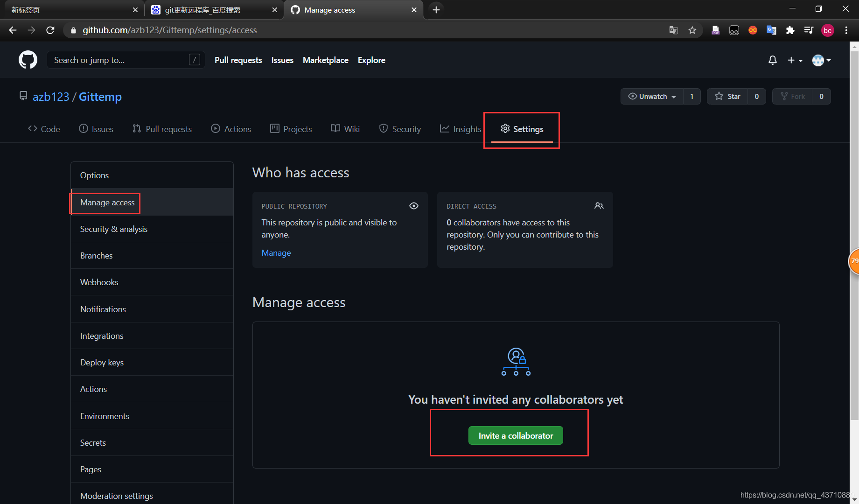The width and height of the screenshot is (859, 504).
Task: Close the Manage access browser tab
Action: point(414,10)
